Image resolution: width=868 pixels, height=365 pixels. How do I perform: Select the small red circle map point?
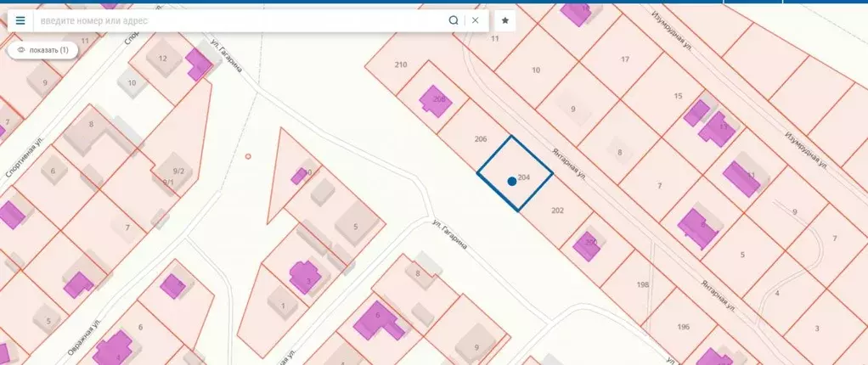248,156
